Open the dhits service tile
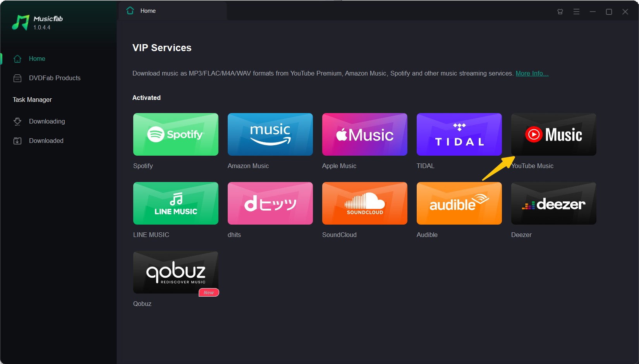Viewport: 639px width, 364px height. point(270,203)
